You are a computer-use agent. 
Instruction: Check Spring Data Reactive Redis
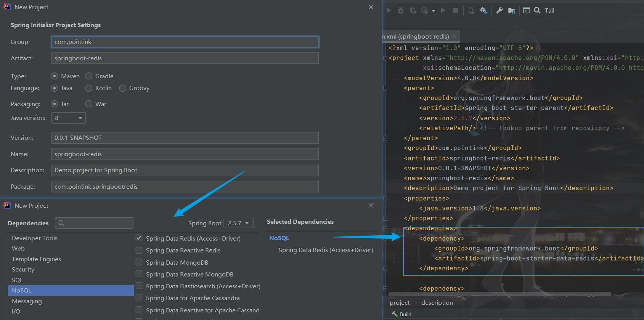tap(139, 250)
